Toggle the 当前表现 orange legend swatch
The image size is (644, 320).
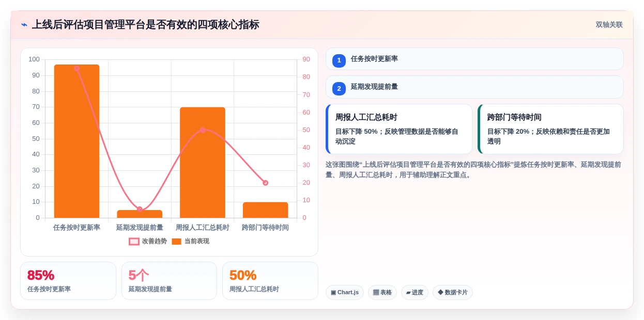[x=176, y=242]
